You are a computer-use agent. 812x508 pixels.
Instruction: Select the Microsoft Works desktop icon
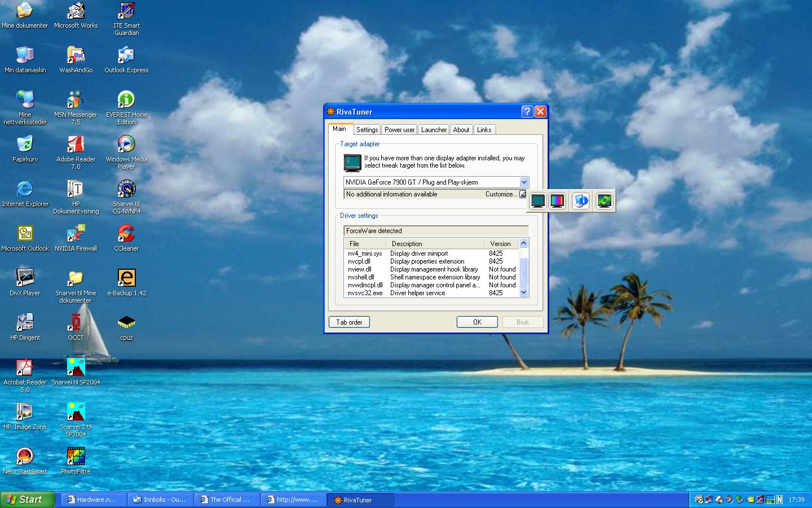point(76,16)
